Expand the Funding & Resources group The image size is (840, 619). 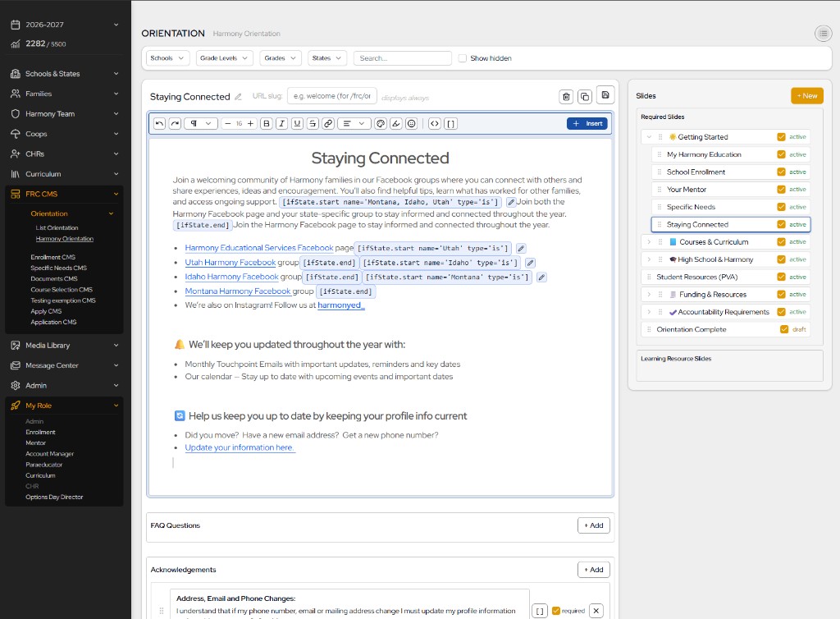[x=650, y=294]
